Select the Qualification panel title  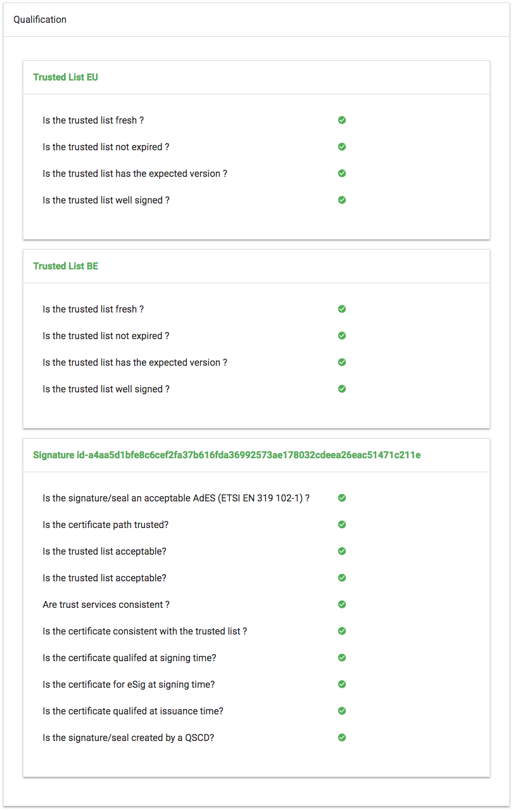(x=40, y=20)
